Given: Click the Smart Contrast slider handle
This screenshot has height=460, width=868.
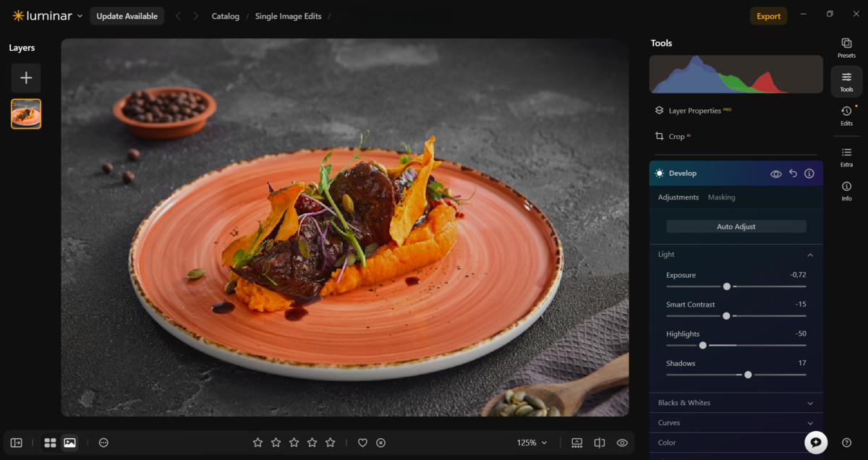Looking at the screenshot, I should click(x=726, y=316).
